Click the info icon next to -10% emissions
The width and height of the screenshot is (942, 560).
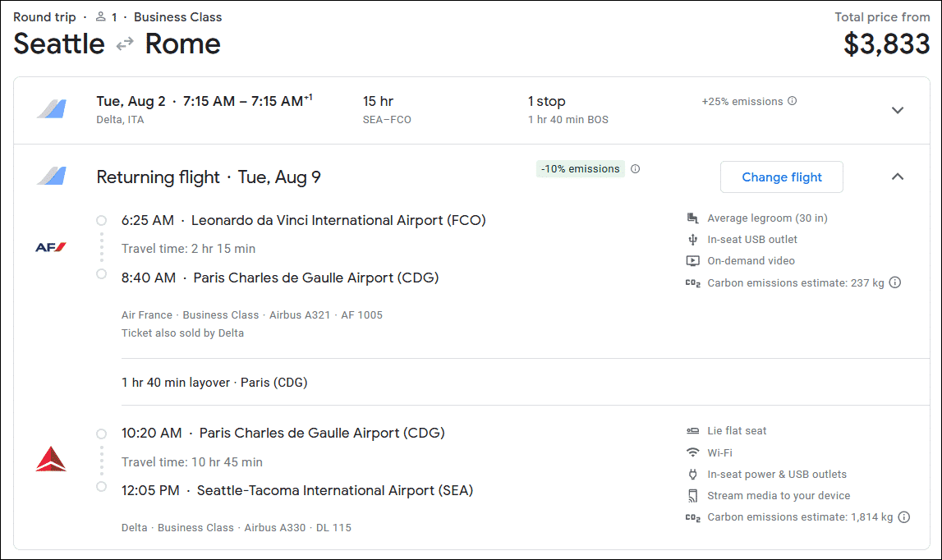(x=635, y=169)
